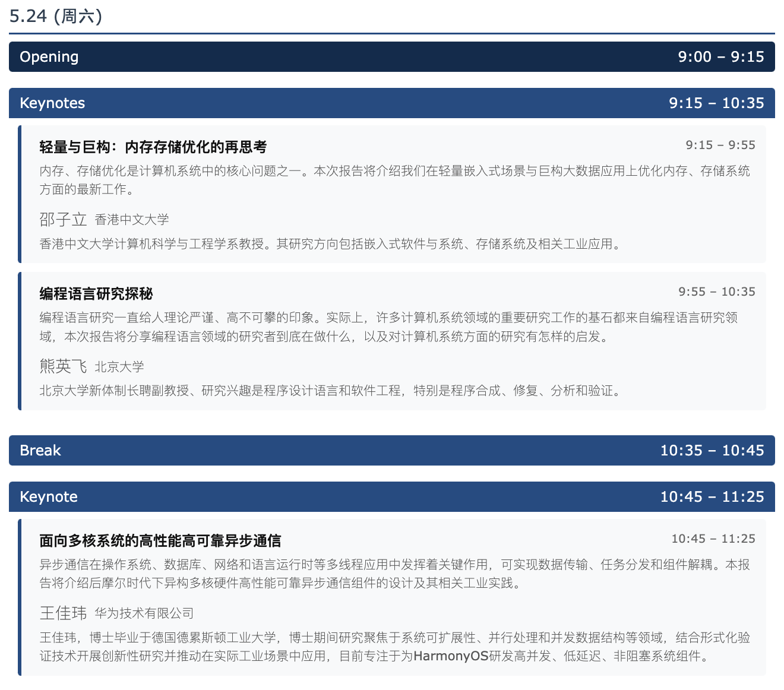
Task: Open the talk 面向多核系统的高性能高可靠异步通信
Action: click(x=160, y=541)
